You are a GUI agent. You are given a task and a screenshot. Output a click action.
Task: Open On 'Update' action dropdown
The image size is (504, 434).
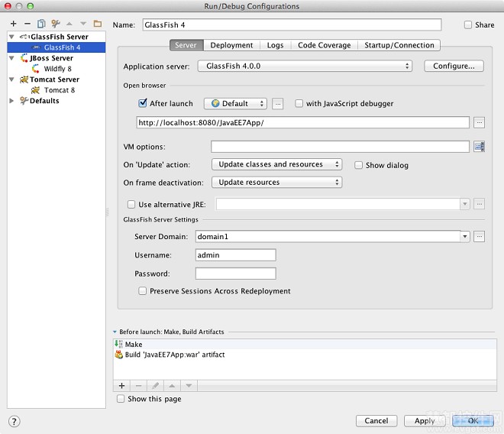point(276,164)
